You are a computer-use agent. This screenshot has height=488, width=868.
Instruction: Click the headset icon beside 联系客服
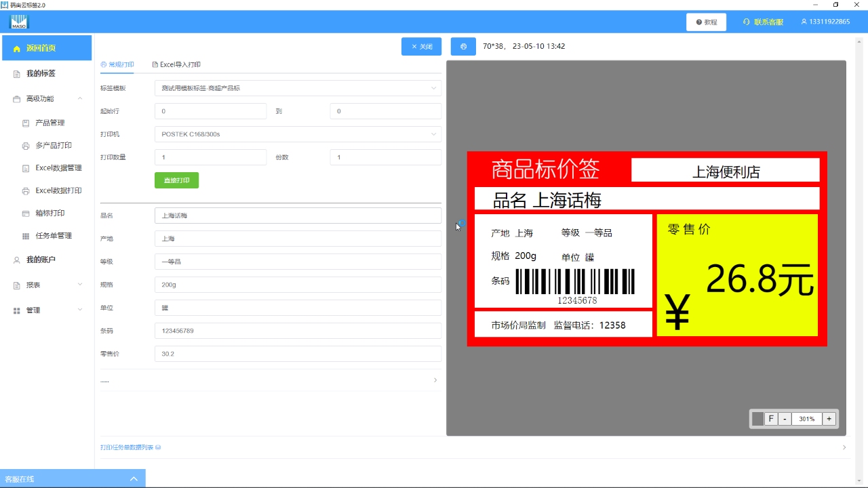tap(747, 22)
